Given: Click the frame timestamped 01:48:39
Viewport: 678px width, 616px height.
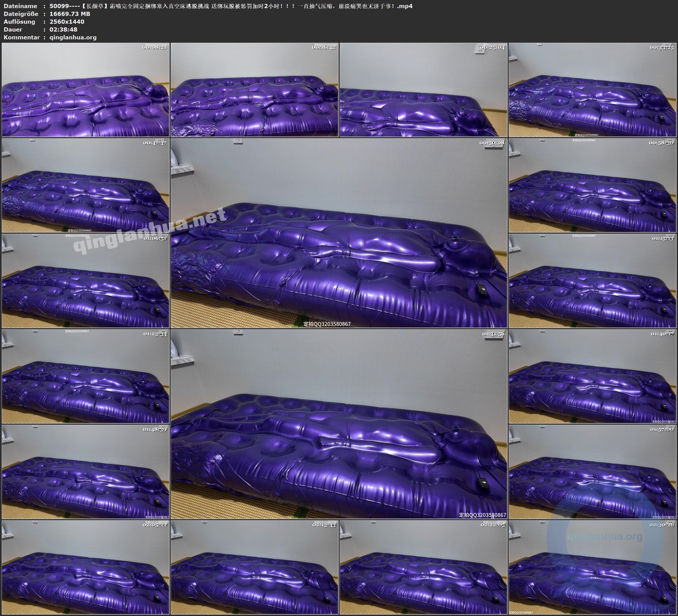Looking at the screenshot, I should (85, 472).
